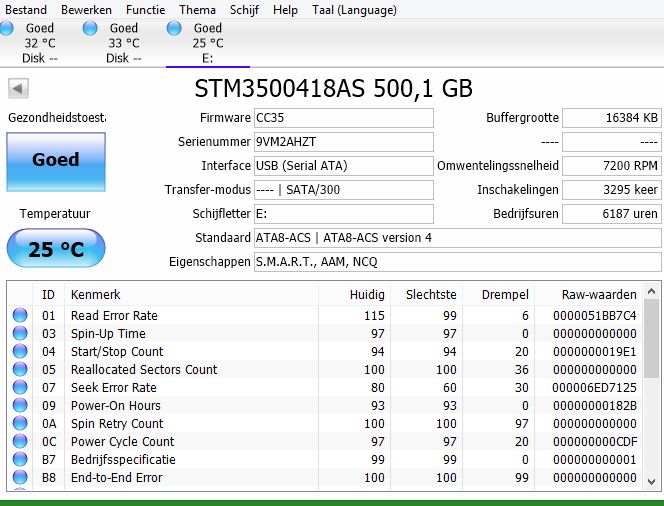Click the Huidig column header
Image resolution: width=664 pixels, height=506 pixels.
pyautogui.click(x=354, y=294)
